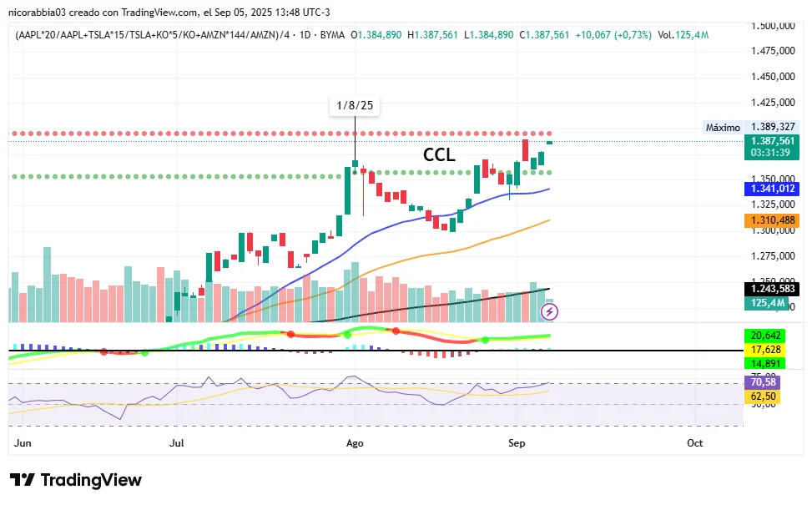Click the Máximo price label

pyautogui.click(x=723, y=128)
